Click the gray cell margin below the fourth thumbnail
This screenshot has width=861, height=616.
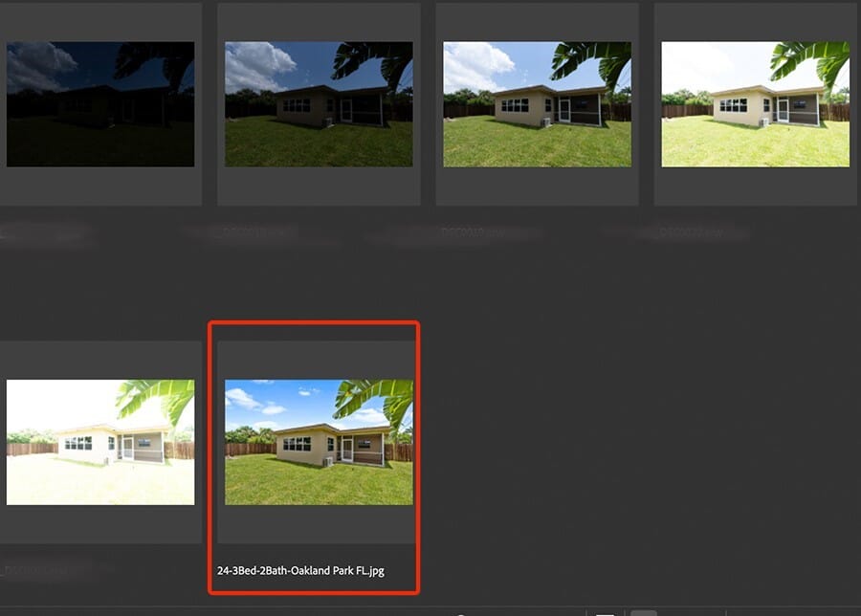click(755, 187)
